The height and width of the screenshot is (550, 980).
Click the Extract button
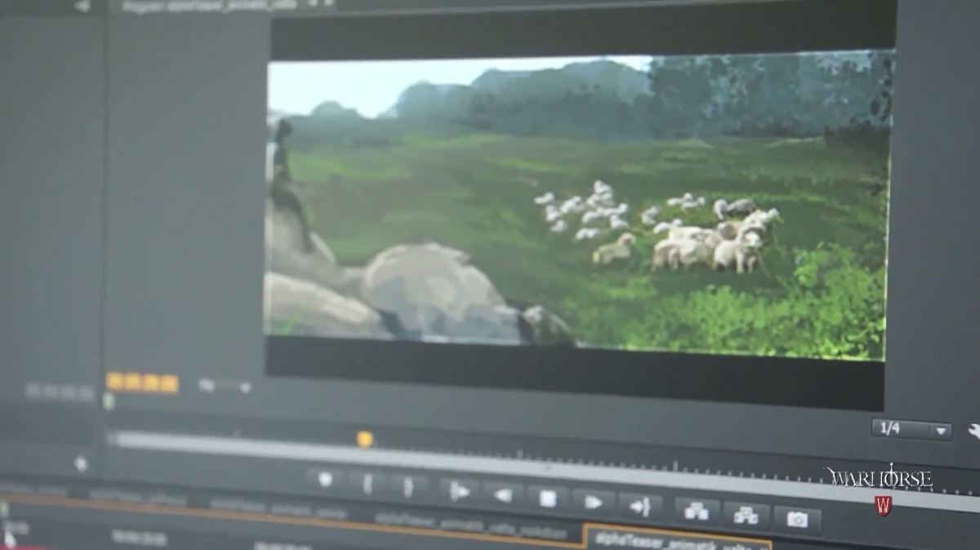pos(746,515)
